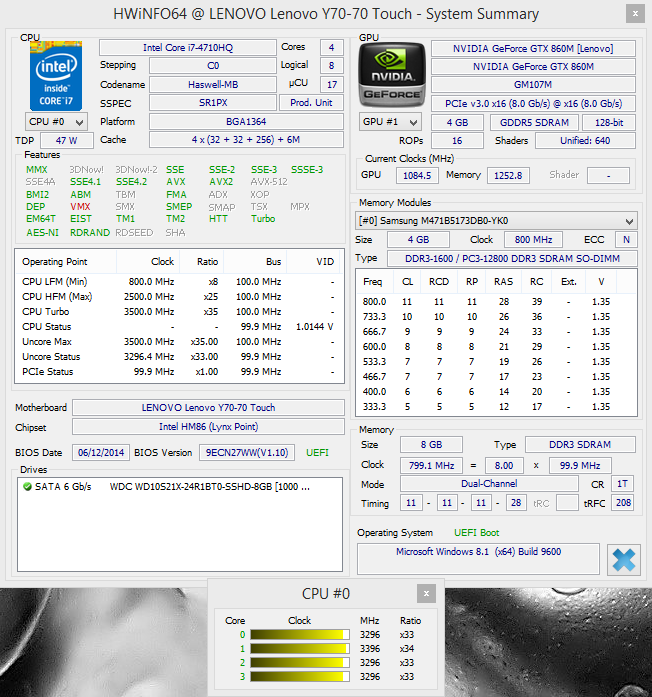Expand the Samsung memory module dropdown
Screen dimensions: 652x697
point(496,221)
